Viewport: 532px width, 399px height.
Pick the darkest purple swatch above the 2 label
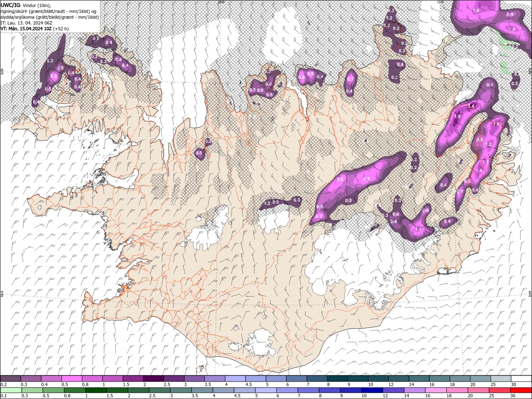153,379
